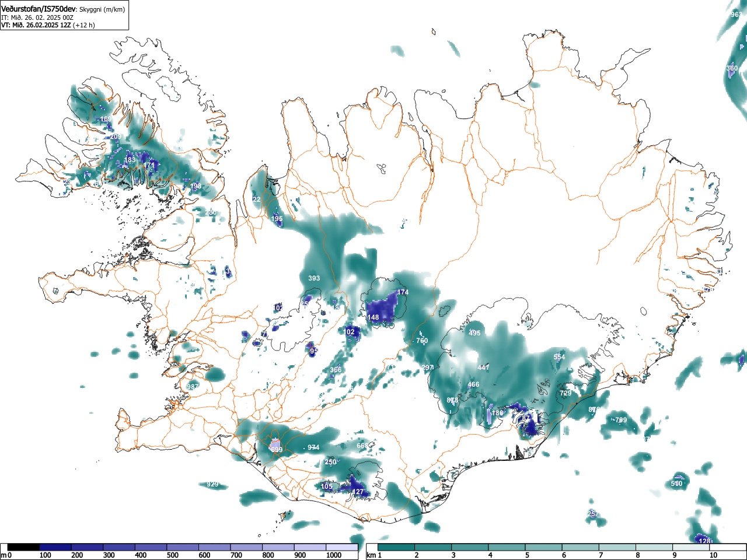
Task: Click visibility value '974' on the map
Action: (x=313, y=447)
